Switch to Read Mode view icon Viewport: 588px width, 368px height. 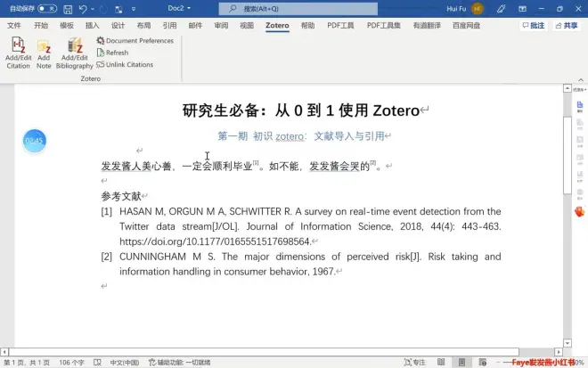(441, 363)
